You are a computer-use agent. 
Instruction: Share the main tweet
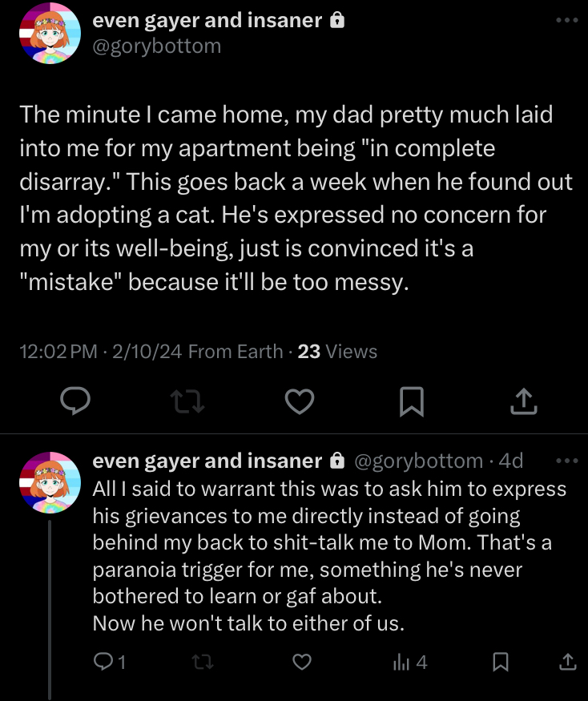524,401
